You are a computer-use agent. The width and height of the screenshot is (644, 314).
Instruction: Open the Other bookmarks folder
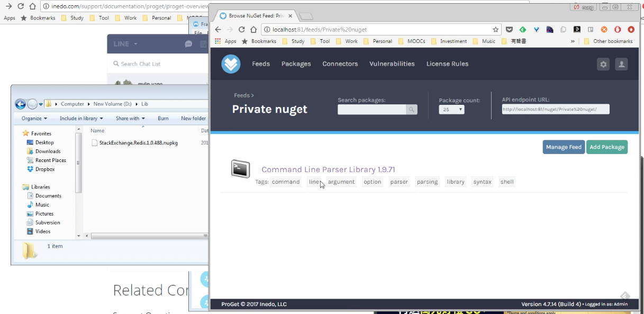click(608, 41)
